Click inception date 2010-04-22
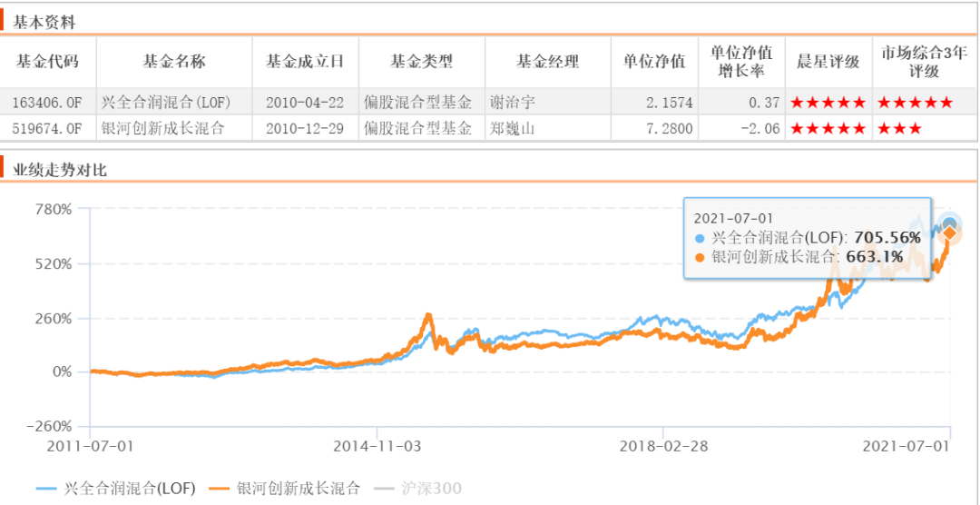Screen dimensions: 980x505 pyautogui.click(x=304, y=102)
